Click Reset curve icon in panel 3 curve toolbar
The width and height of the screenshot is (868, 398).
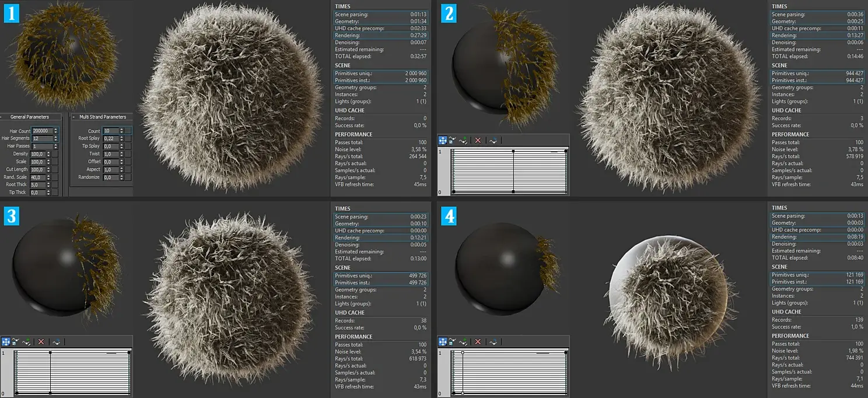pyautogui.click(x=56, y=342)
